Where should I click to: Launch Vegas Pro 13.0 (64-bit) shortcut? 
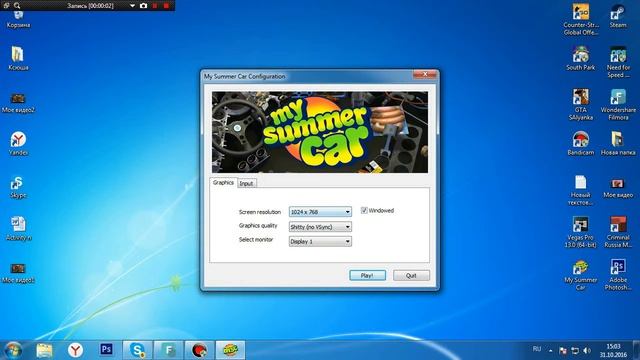pyautogui.click(x=580, y=232)
